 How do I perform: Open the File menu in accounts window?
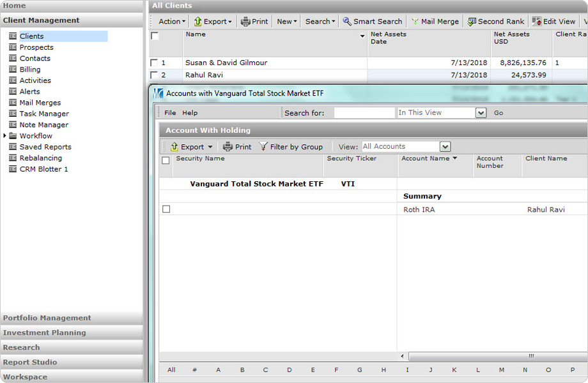coord(170,113)
